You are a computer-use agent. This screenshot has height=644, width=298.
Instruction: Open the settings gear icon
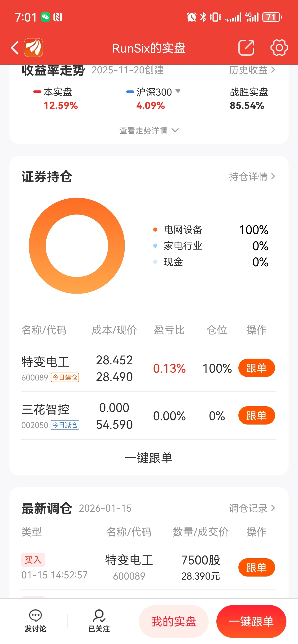point(279,48)
